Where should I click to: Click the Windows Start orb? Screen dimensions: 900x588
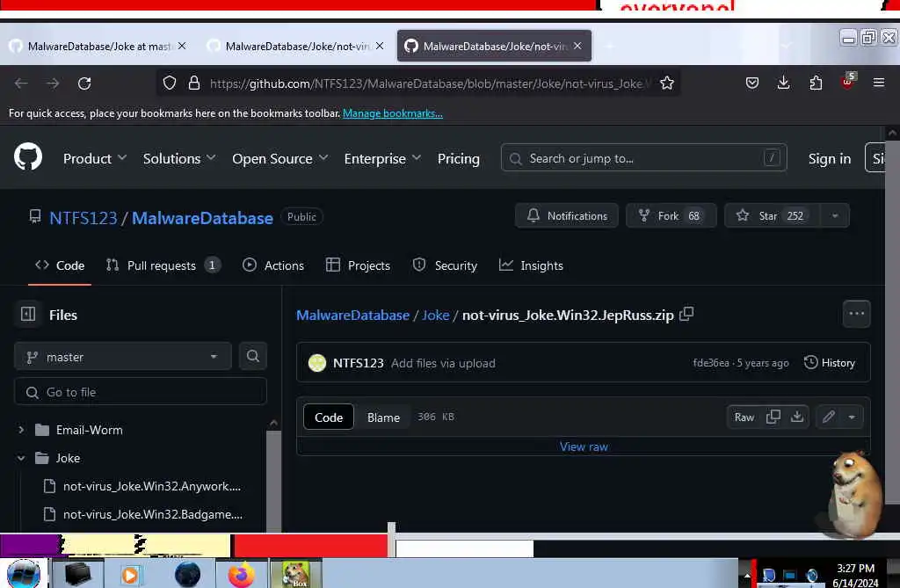(24, 574)
